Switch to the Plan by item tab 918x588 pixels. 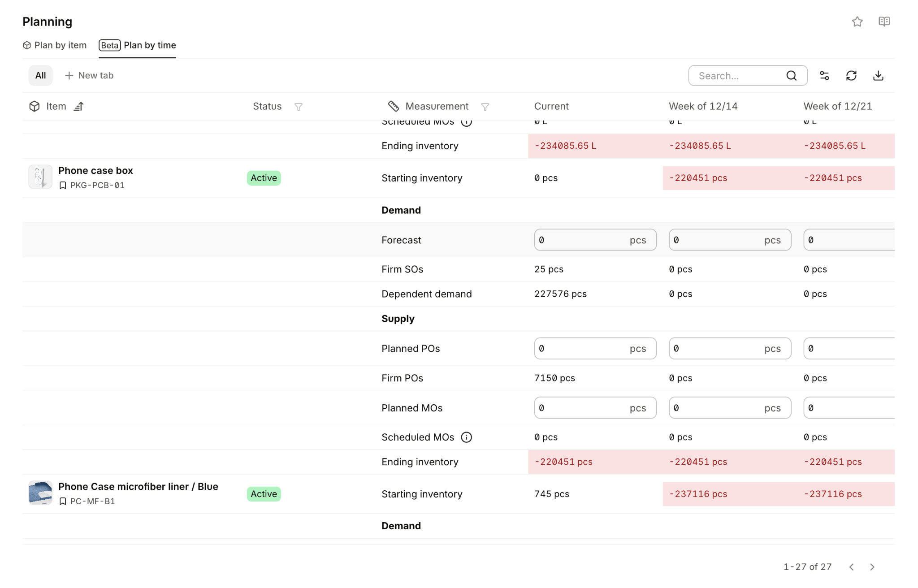[55, 45]
